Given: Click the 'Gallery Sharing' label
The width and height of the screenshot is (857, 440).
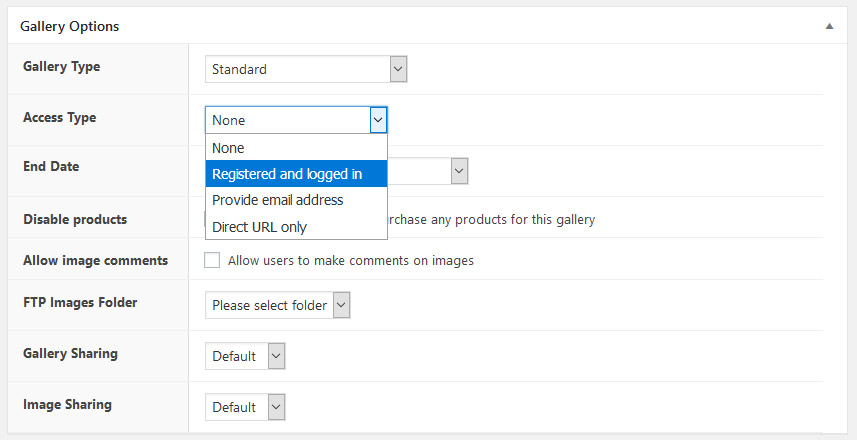Looking at the screenshot, I should pos(70,354).
